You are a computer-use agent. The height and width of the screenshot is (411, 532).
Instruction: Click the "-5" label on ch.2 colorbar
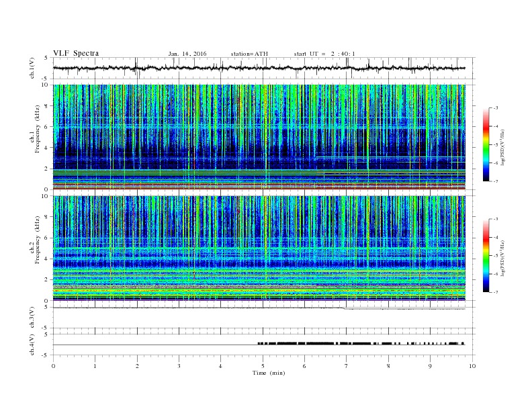point(495,256)
